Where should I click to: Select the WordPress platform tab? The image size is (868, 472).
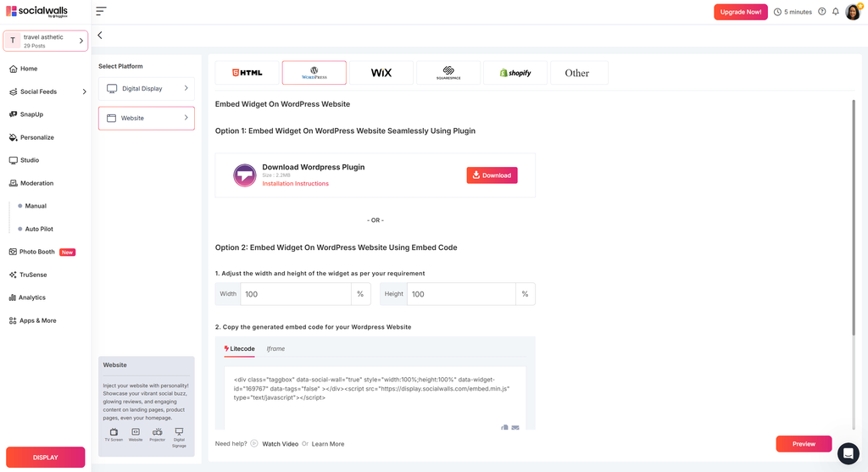314,73
